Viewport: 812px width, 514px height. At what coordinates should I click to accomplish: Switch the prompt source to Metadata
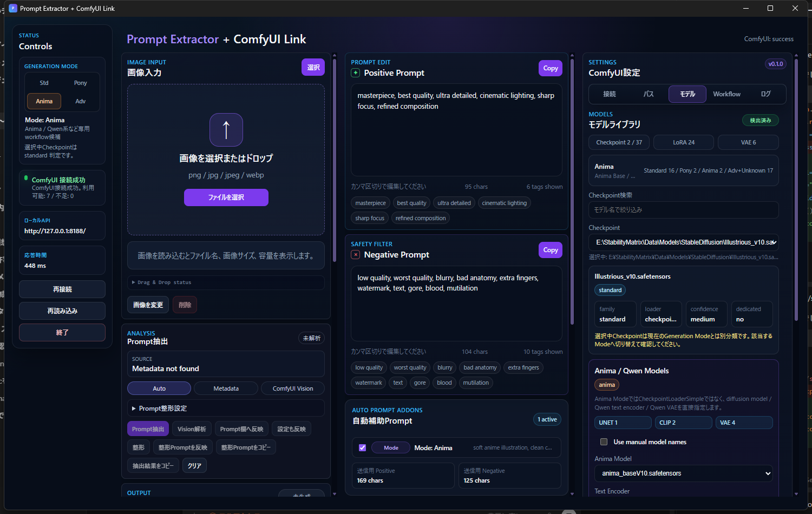tap(226, 388)
